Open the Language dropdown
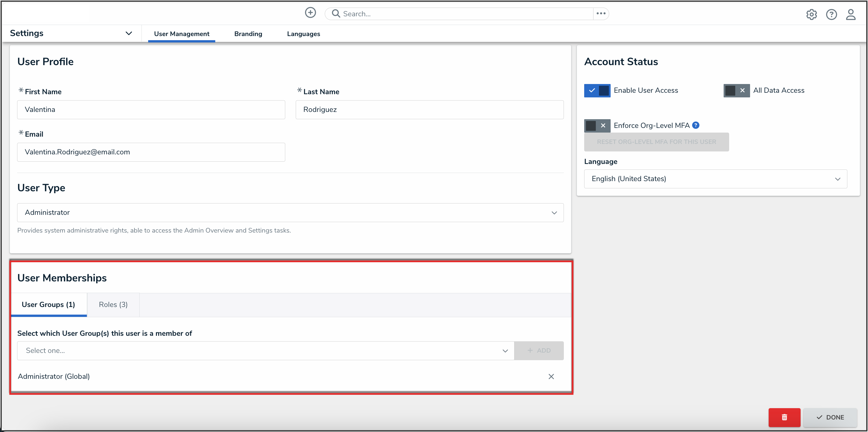 [715, 179]
